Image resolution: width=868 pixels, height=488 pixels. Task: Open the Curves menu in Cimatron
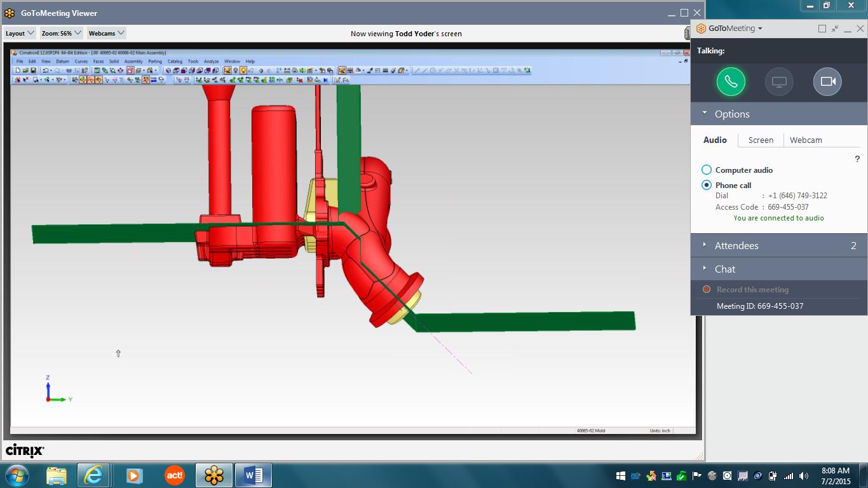coord(81,61)
